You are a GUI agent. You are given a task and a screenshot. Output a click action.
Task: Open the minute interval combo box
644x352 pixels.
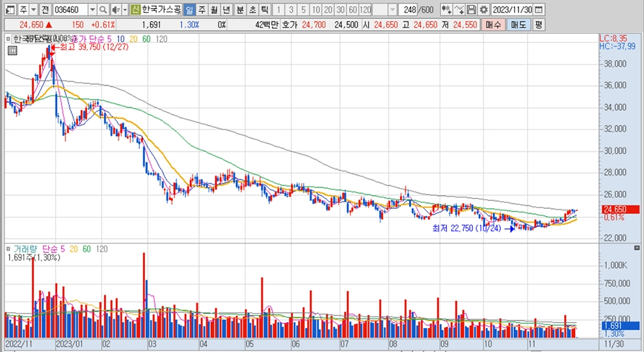tap(385, 10)
